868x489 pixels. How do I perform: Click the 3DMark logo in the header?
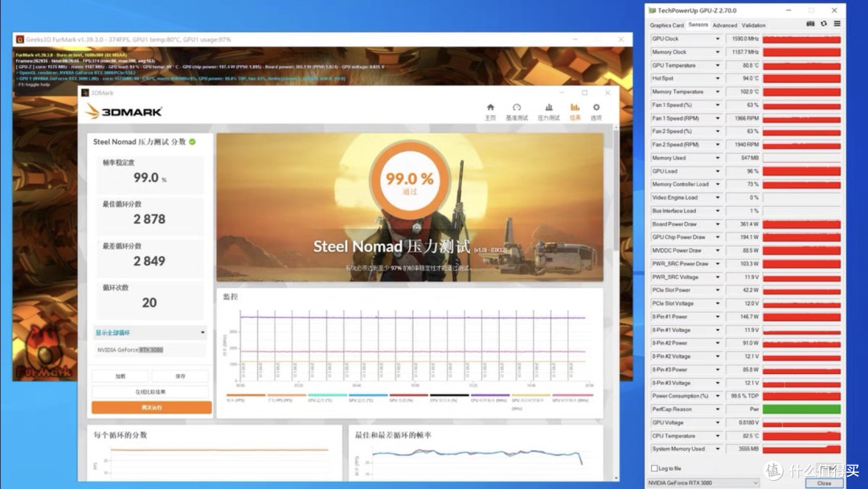[124, 111]
